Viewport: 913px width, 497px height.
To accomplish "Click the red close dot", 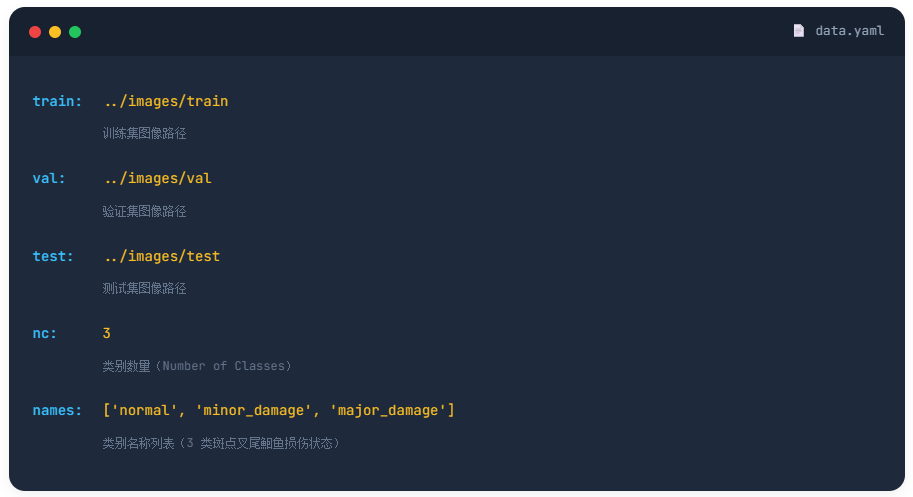I will click(35, 32).
